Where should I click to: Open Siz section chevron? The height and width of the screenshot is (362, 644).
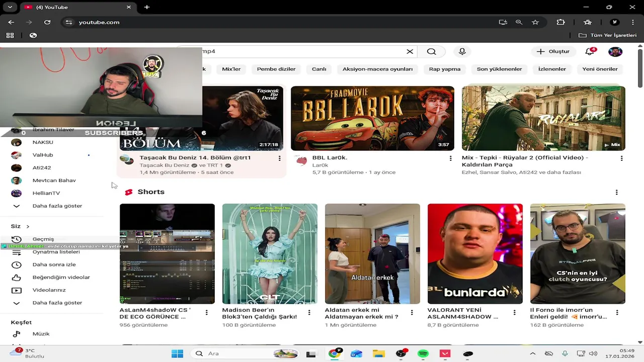tap(28, 227)
